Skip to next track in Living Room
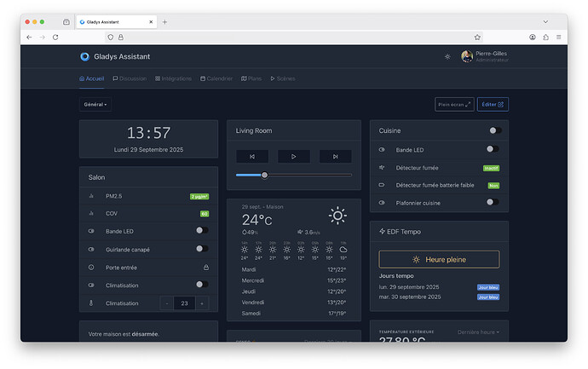 pyautogui.click(x=335, y=156)
